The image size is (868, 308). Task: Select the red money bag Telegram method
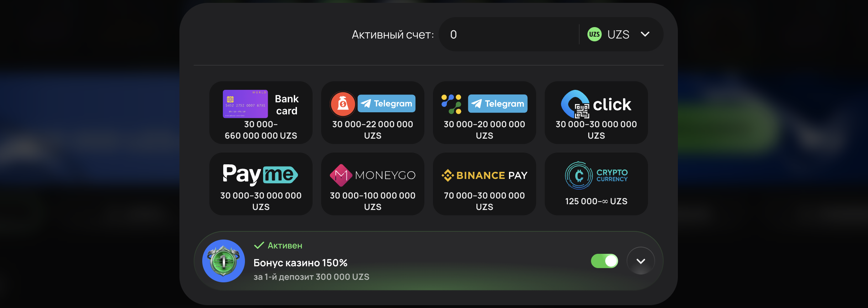[x=343, y=104]
